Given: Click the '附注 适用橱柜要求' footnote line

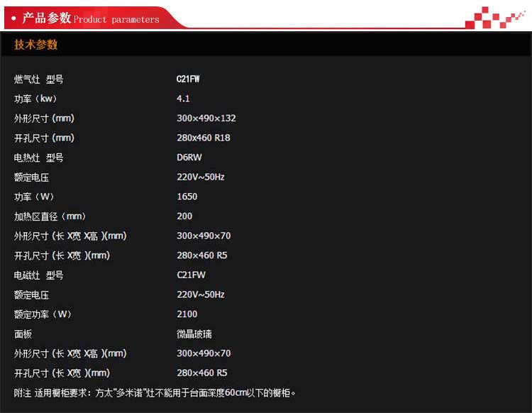Looking at the screenshot, I should [x=155, y=393].
